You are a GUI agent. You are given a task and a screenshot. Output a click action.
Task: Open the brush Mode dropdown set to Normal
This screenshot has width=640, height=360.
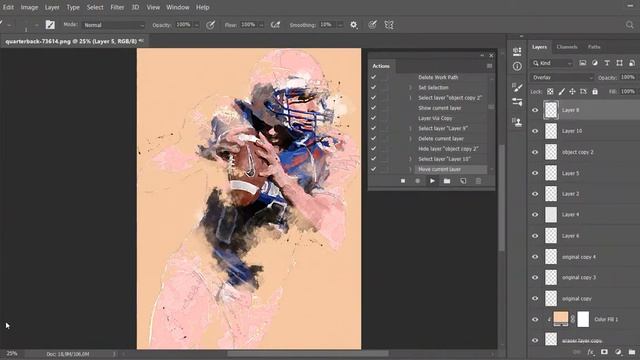click(113, 25)
